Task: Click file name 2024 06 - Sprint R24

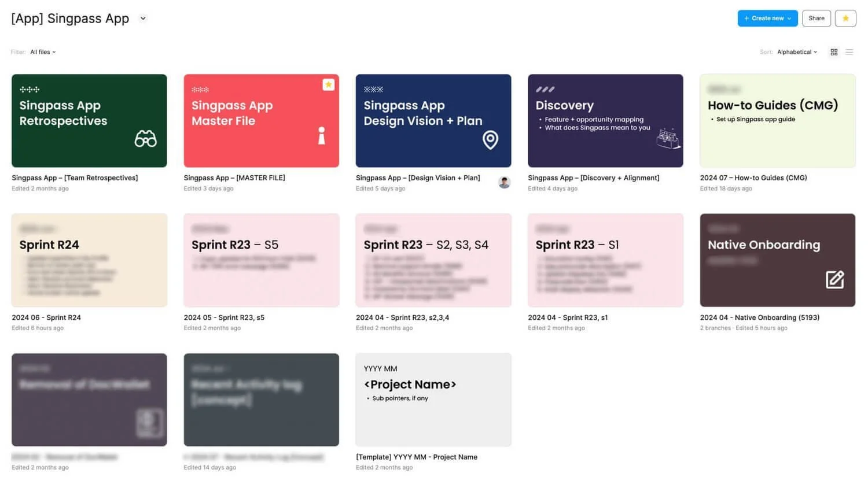Action: click(46, 317)
